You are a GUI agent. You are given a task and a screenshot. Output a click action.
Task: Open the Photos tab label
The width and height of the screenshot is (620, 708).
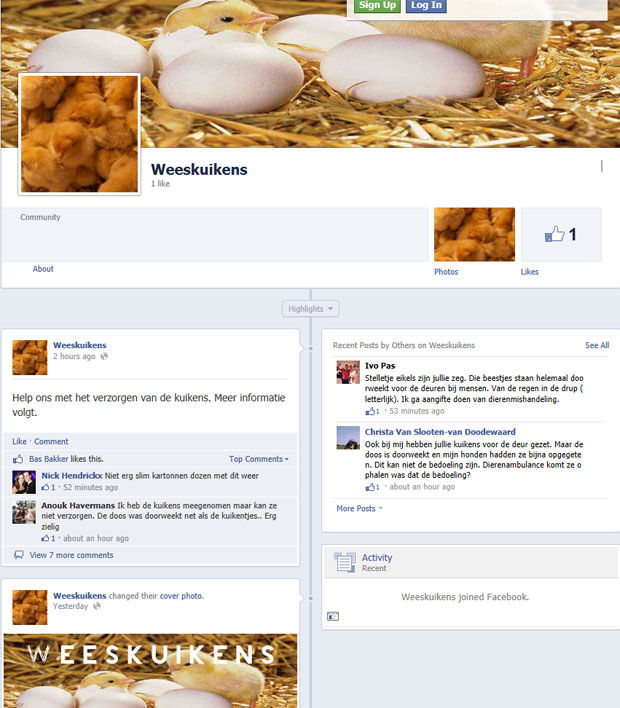(446, 272)
